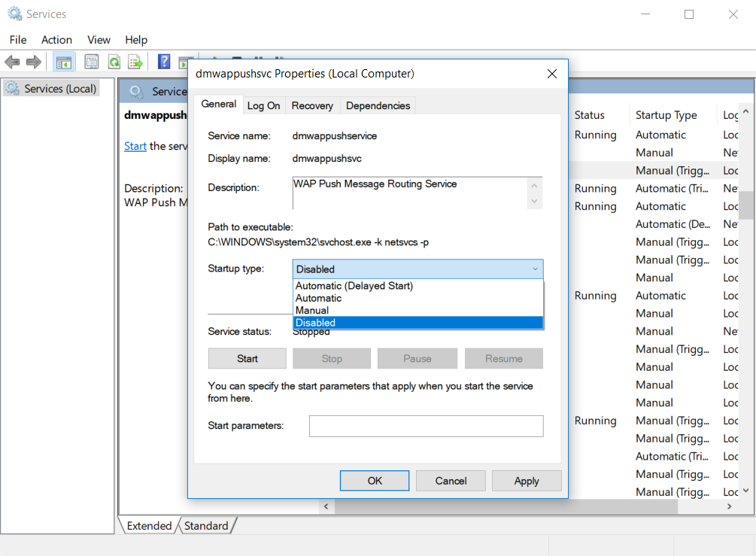
Task: Open the View menu
Action: click(99, 40)
